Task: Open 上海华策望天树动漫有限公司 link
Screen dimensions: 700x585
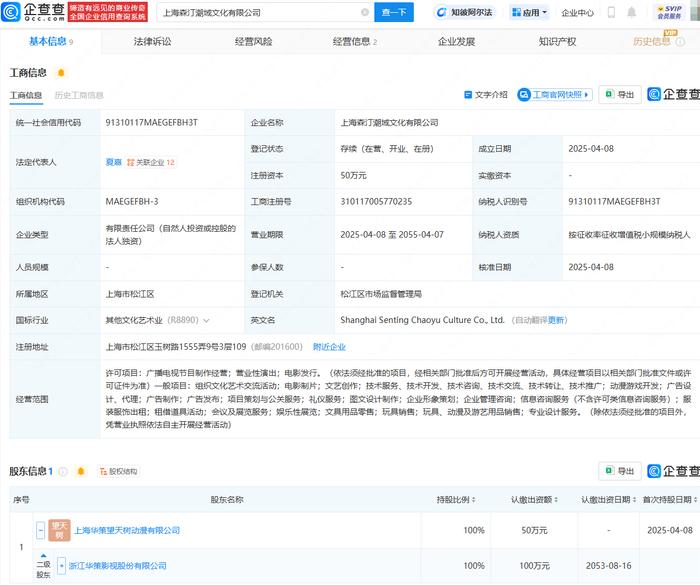Action: (127, 530)
